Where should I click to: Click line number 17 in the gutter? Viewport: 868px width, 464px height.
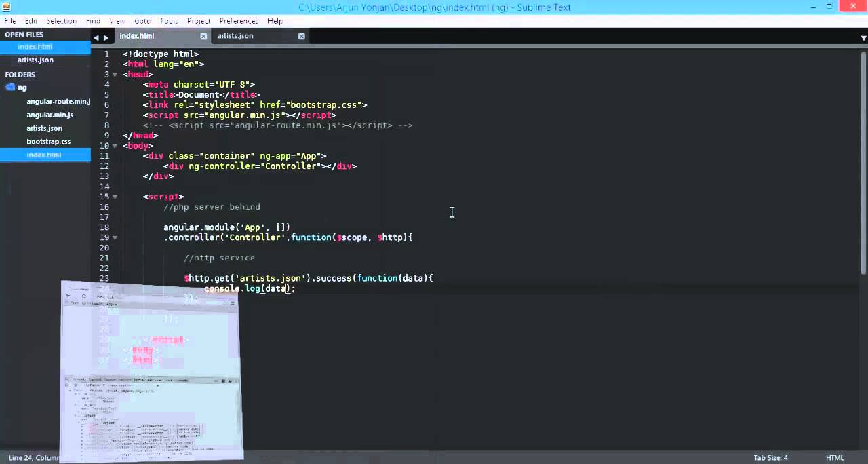pyautogui.click(x=104, y=217)
